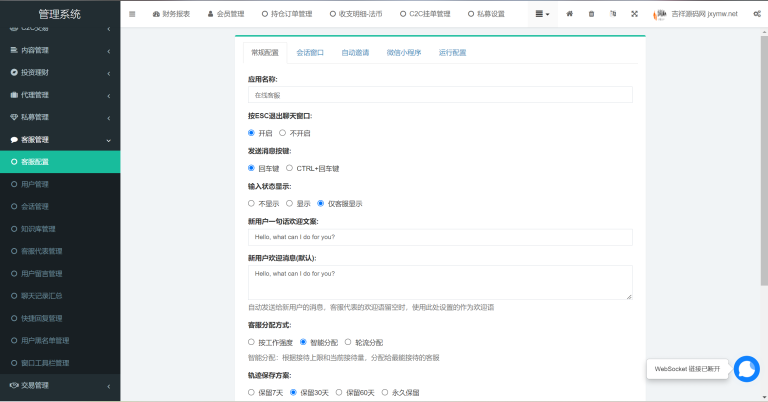This screenshot has height=402, width=768.
Task: Click the refresh icon in top bar
Action: point(612,14)
